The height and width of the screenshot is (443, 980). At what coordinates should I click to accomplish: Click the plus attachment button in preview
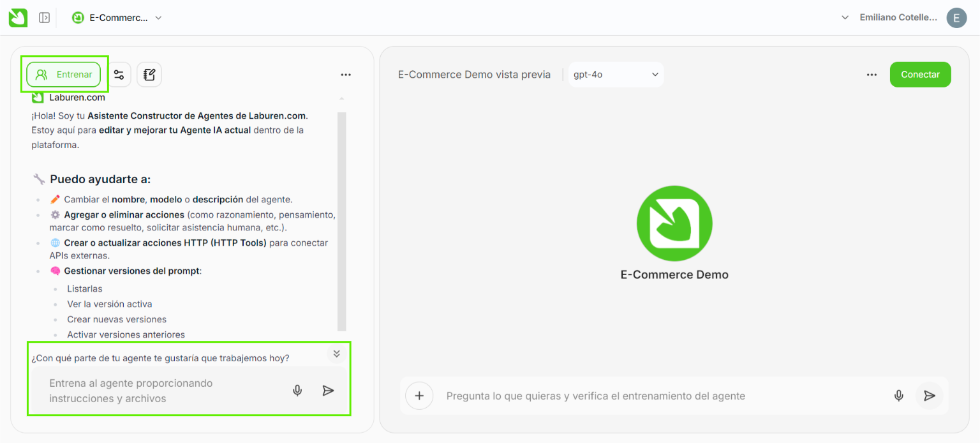tap(419, 396)
